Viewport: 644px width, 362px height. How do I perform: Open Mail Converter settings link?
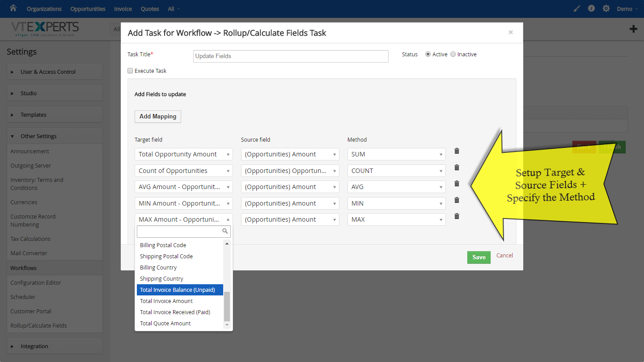(29, 253)
